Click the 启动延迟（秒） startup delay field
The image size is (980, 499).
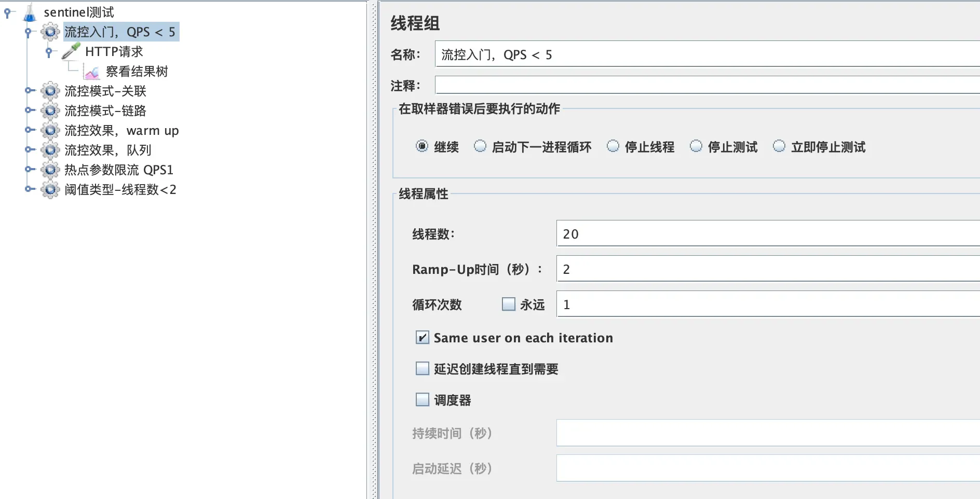click(768, 468)
